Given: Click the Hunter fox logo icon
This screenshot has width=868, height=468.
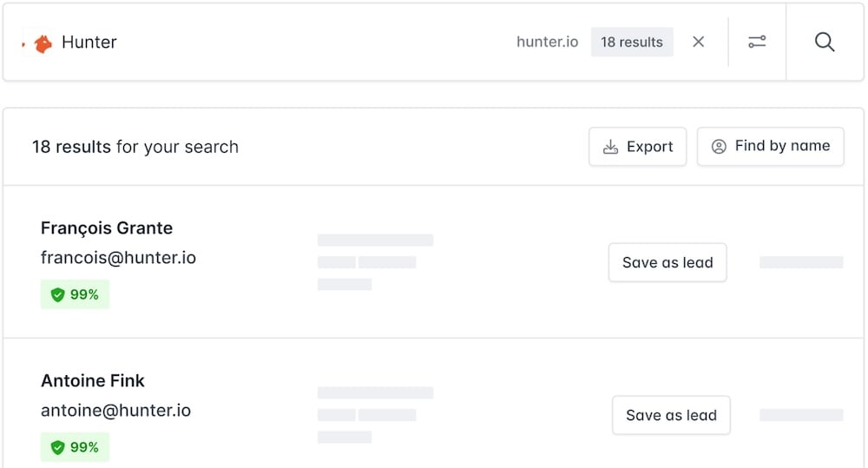Looking at the screenshot, I should click(x=43, y=43).
